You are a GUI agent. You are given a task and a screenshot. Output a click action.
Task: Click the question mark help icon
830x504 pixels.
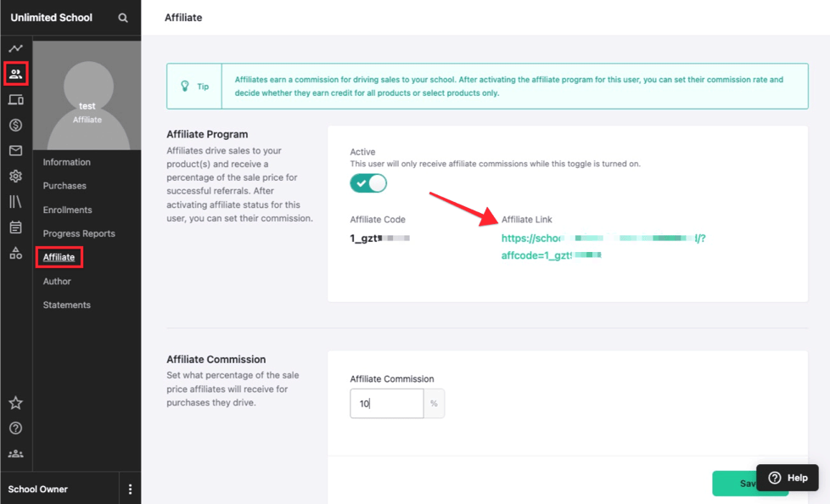[15, 428]
